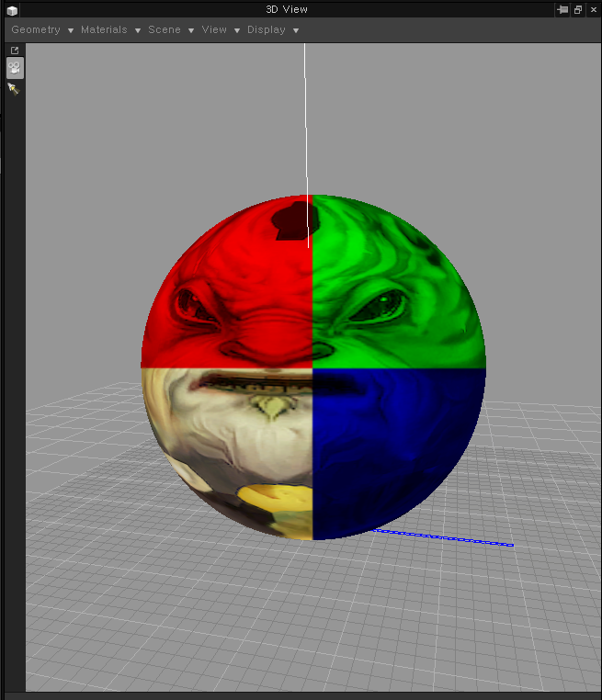Open the Display menu

coord(273,30)
